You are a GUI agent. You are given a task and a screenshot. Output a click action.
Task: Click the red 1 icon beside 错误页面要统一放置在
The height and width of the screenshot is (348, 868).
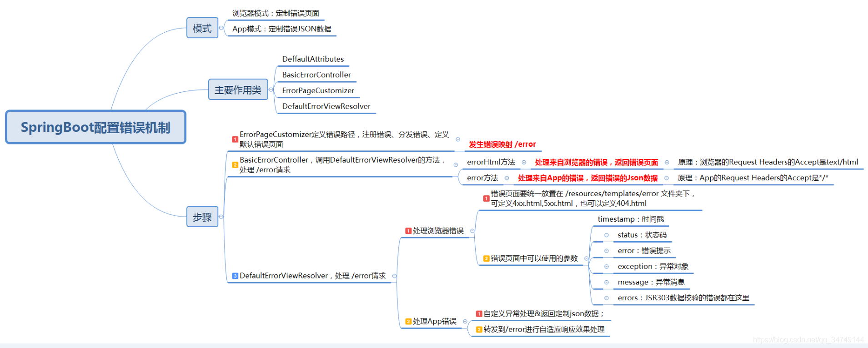coord(486,199)
